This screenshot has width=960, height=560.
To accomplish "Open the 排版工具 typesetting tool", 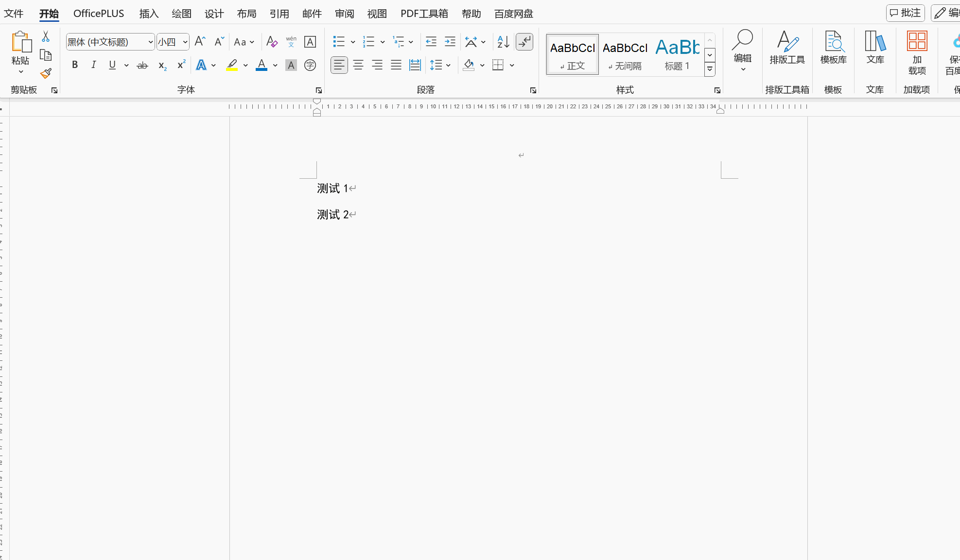I will (x=787, y=48).
